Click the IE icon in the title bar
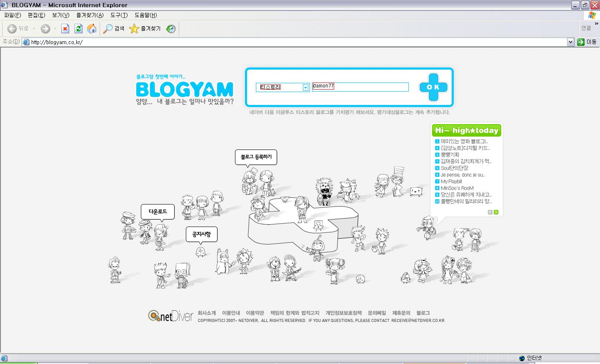This screenshot has width=600, height=364. (5, 5)
